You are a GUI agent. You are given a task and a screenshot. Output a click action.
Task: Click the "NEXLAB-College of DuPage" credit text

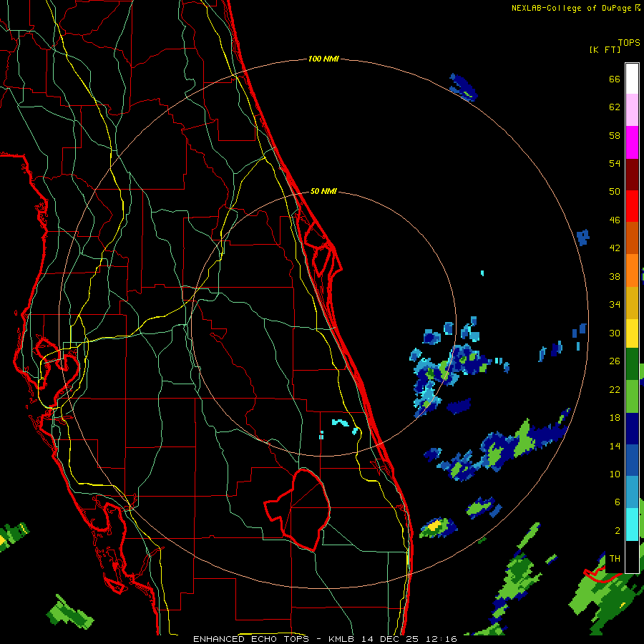(571, 8)
